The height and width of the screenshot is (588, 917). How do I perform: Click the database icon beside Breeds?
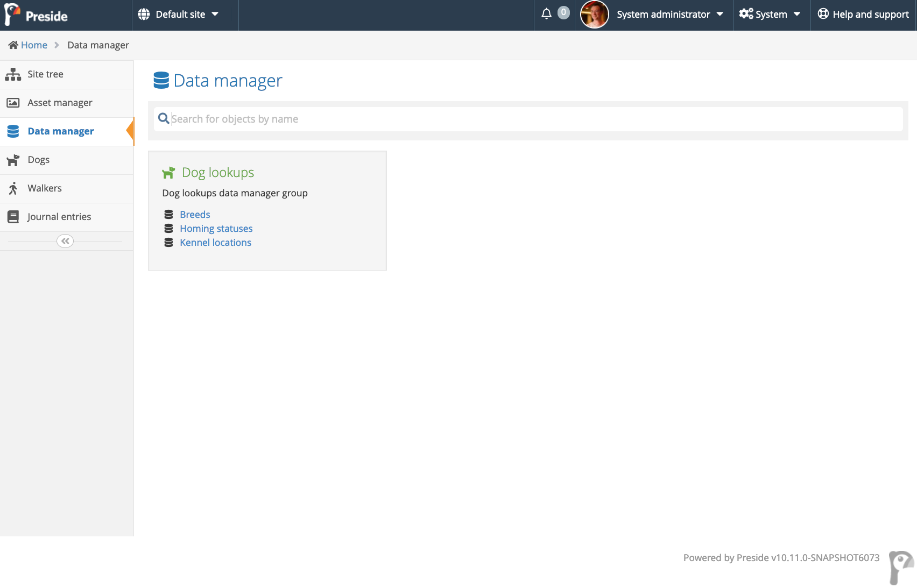[168, 215]
